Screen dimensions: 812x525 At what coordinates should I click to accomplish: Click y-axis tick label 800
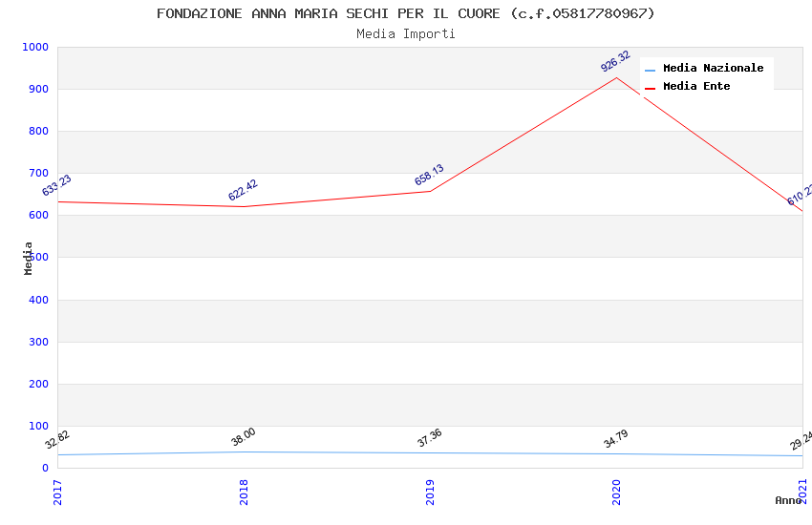click(39, 132)
